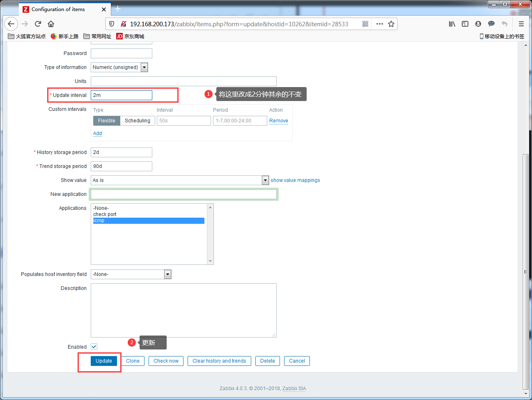
Task: Click the Update button
Action: (x=104, y=361)
